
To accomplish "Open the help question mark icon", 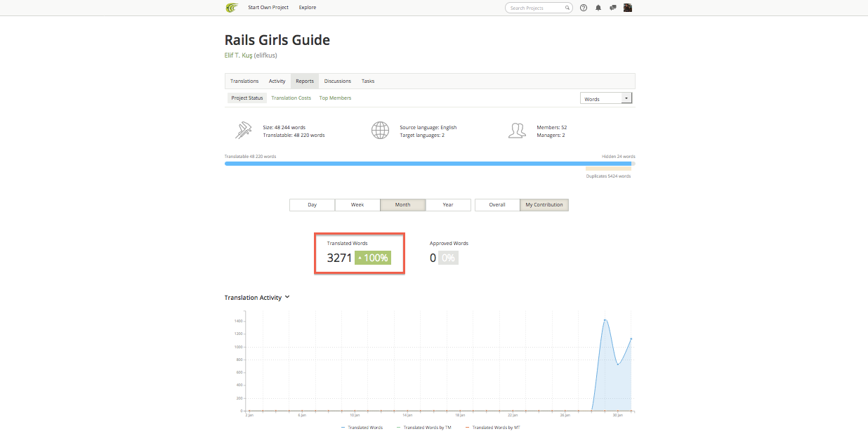I will pos(584,8).
